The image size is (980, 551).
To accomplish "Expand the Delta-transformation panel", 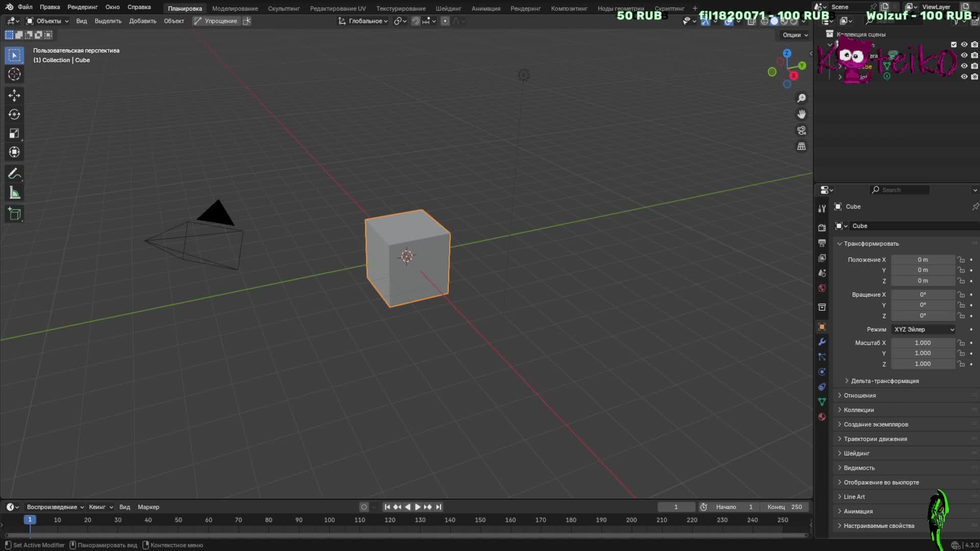I will (884, 381).
